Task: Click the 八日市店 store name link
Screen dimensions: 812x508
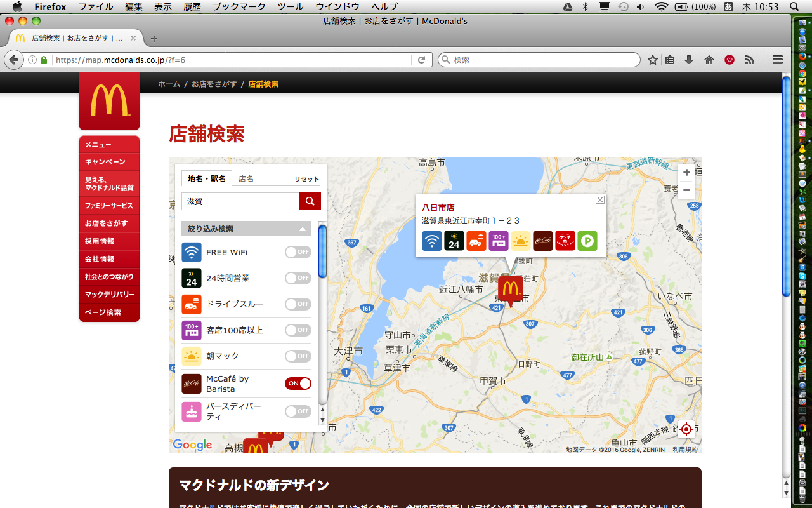Action: pos(438,208)
